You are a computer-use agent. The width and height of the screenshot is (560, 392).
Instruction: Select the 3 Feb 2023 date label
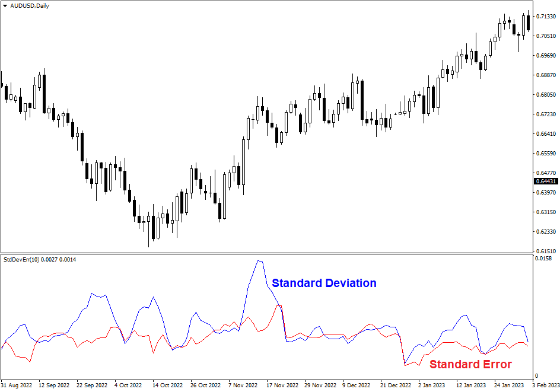pos(546,385)
